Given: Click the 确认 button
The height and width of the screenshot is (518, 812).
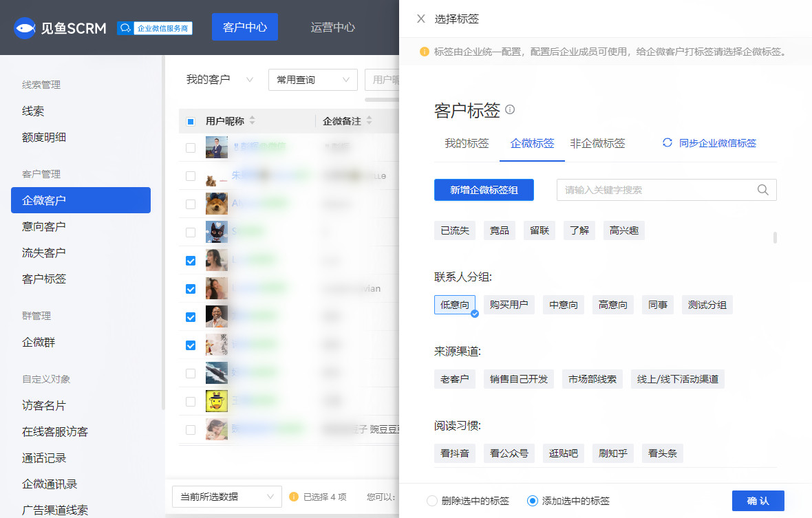Looking at the screenshot, I should coord(758,501).
